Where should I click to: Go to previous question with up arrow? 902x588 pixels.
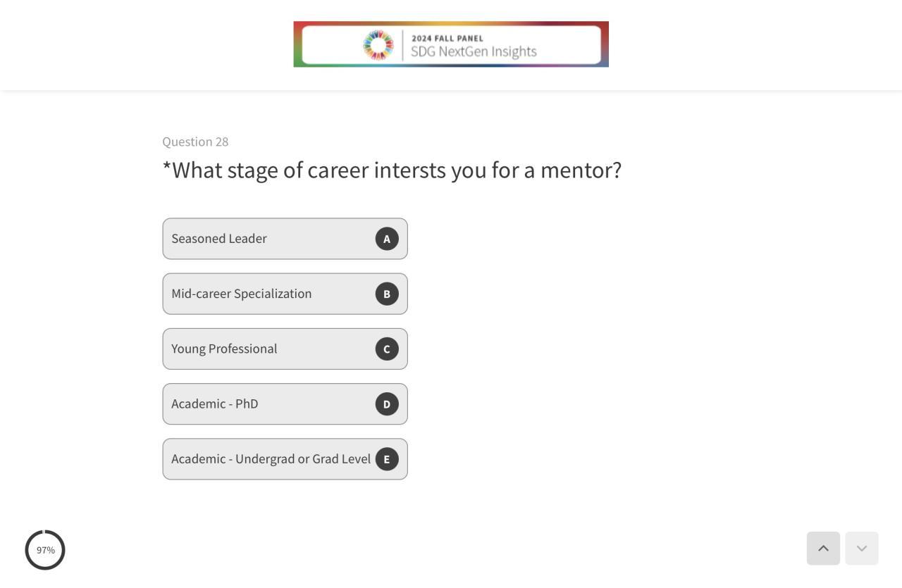[823, 549]
